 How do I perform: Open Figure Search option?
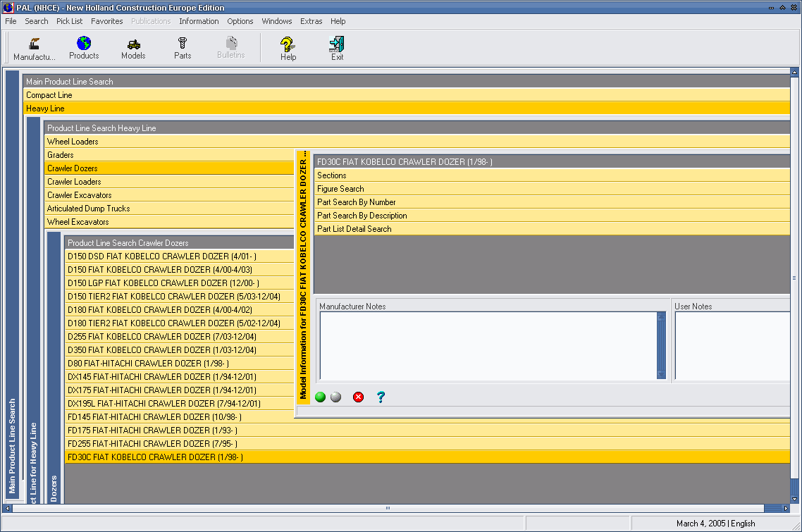553,189
